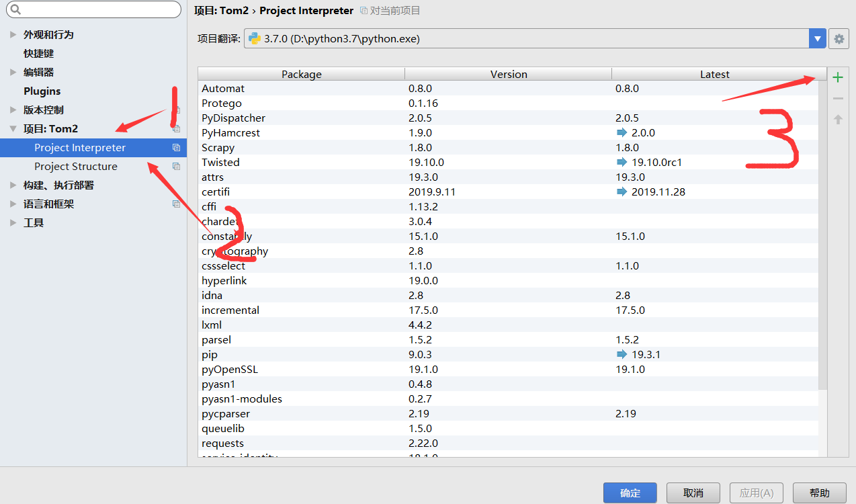Select the lxml package row
The width and height of the screenshot is (856, 504).
coord(509,325)
